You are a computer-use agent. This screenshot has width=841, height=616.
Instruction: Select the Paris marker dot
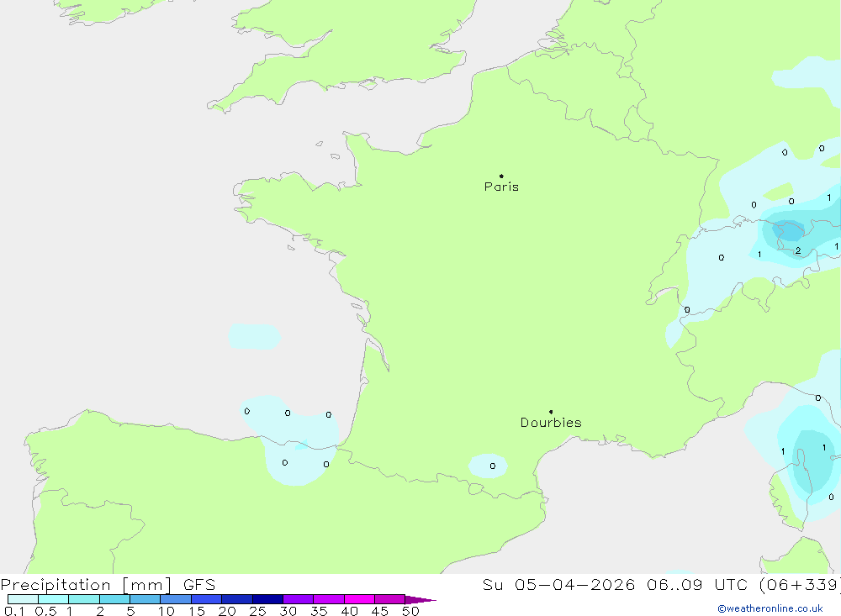click(x=501, y=176)
